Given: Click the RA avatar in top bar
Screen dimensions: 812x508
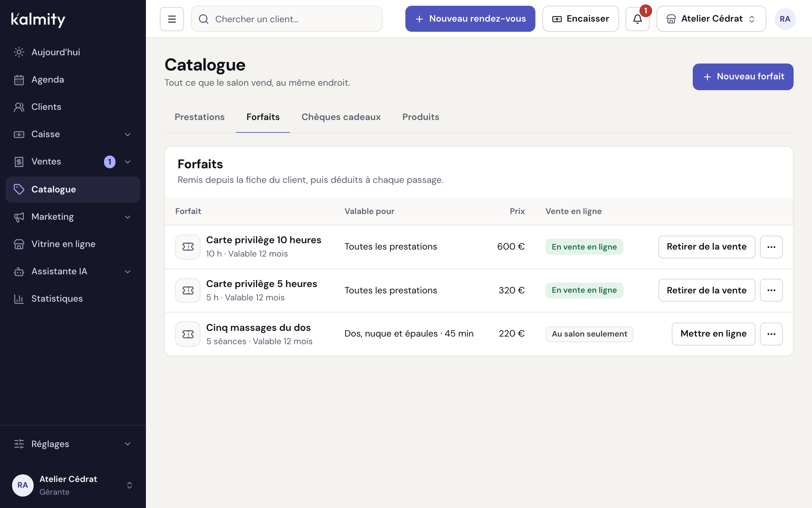Looking at the screenshot, I should 785,19.
